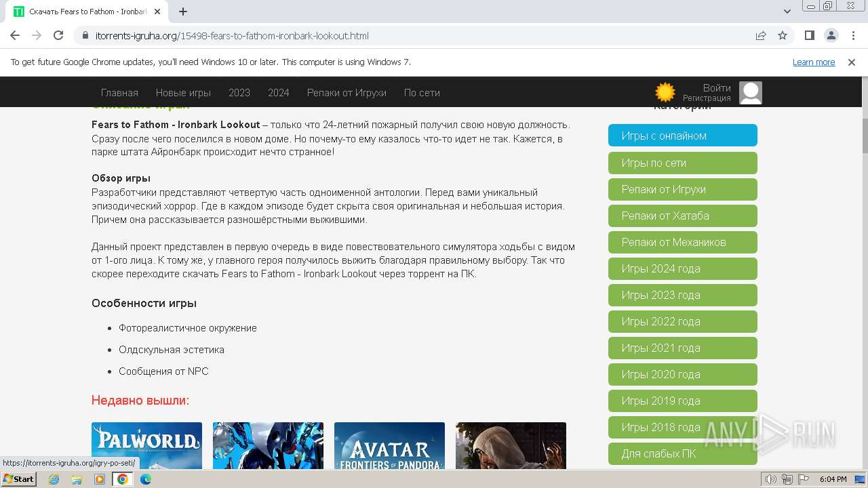Click the Недавно вышли heading

tap(140, 401)
